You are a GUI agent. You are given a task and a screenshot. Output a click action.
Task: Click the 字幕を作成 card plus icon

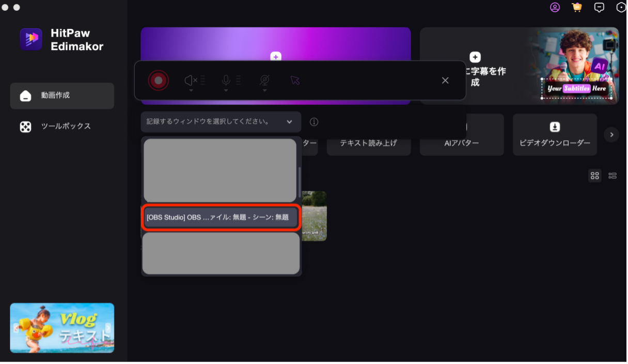[475, 57]
